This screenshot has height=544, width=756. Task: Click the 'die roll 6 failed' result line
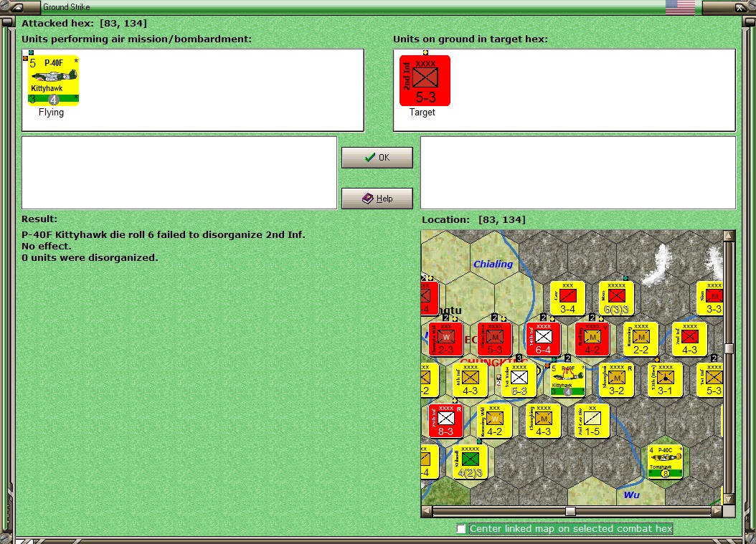click(x=164, y=234)
